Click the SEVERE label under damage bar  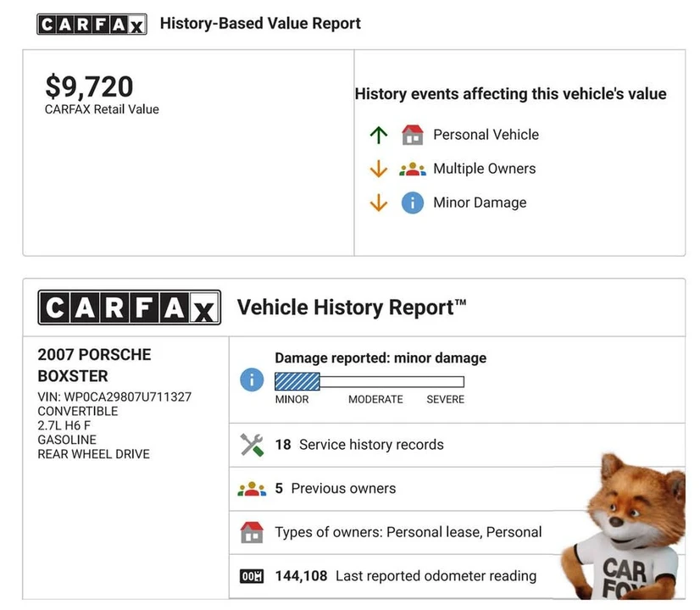pos(446,399)
